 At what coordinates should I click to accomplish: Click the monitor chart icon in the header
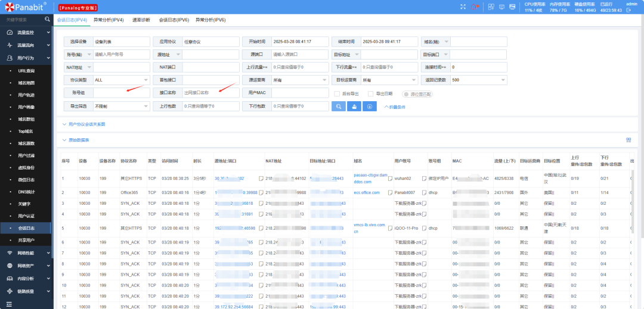[501, 7]
